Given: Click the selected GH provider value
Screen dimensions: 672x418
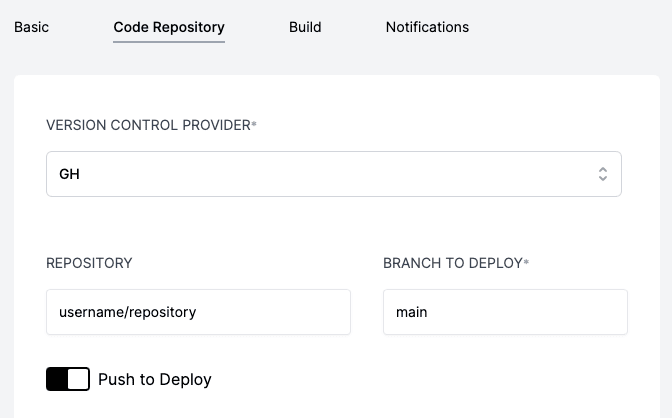Looking at the screenshot, I should click(x=69, y=174).
